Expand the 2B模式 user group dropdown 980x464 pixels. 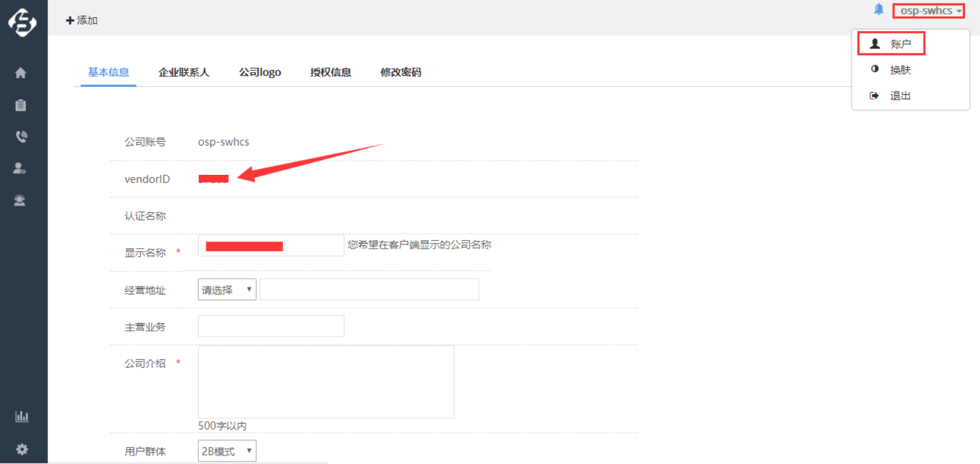(x=227, y=451)
